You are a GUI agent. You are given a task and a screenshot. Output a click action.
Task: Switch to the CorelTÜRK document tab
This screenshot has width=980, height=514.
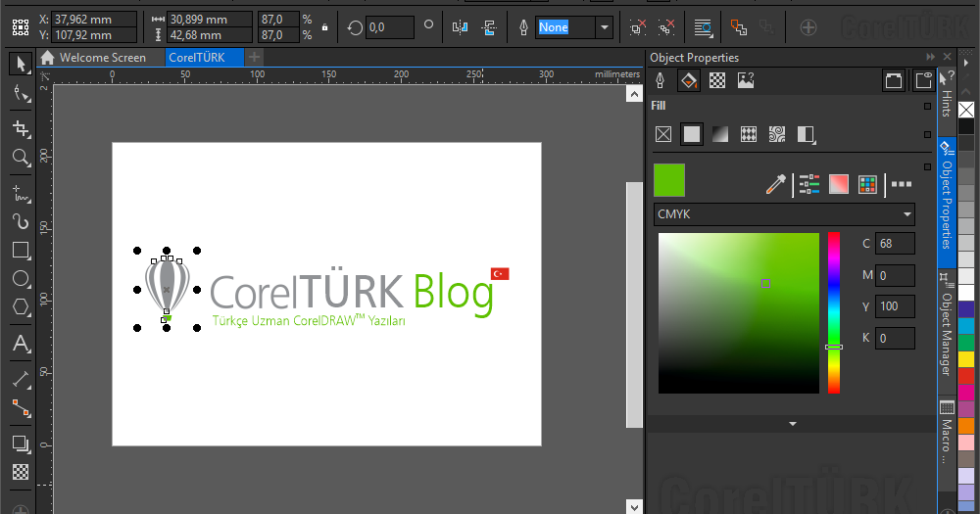click(x=205, y=58)
